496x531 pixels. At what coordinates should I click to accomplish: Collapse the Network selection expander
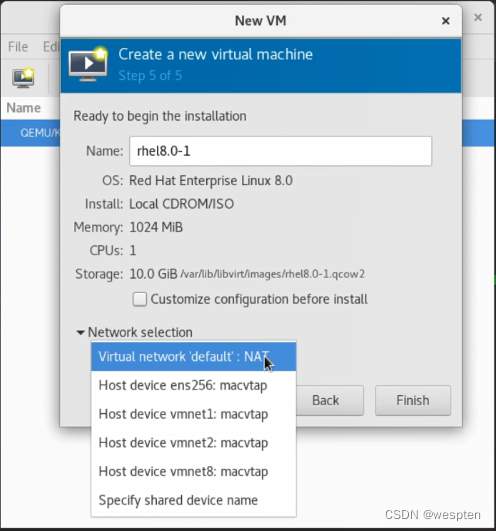pyautogui.click(x=80, y=333)
